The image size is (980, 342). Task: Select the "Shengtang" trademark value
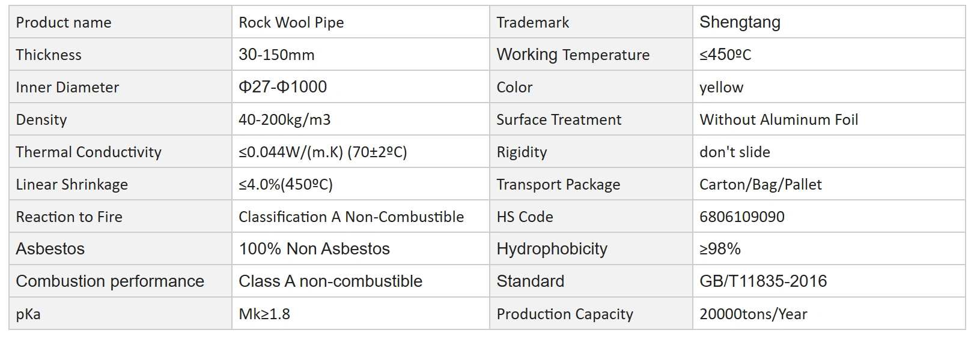740,23
